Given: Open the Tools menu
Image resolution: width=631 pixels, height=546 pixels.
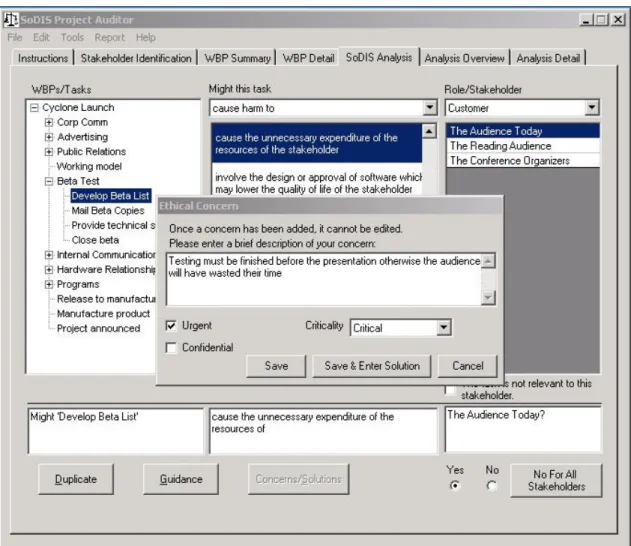Looking at the screenshot, I should pyautogui.click(x=72, y=38).
